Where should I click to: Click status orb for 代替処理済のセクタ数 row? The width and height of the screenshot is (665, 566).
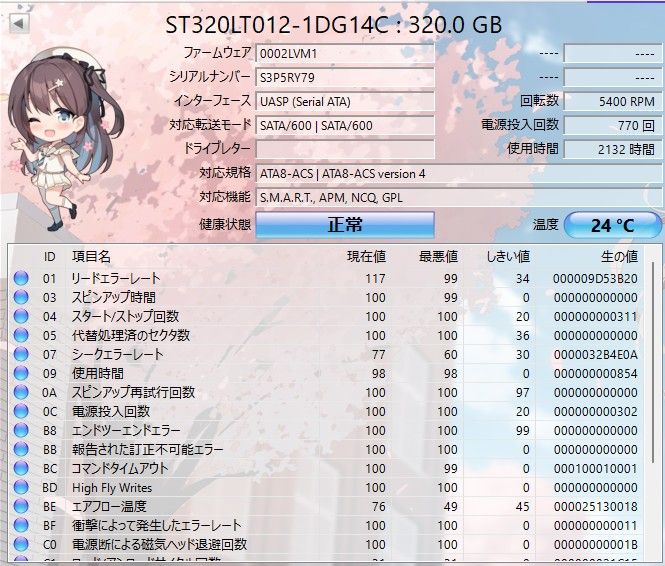[x=21, y=335]
